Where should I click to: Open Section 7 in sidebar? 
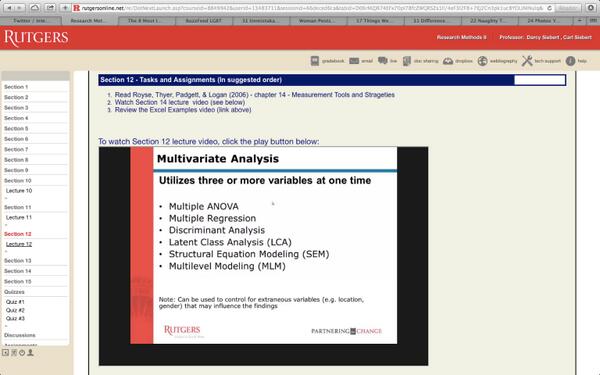click(16, 149)
